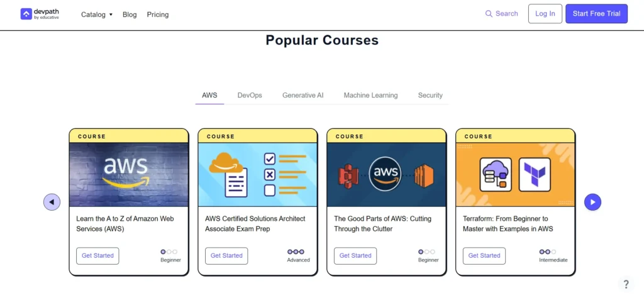Click Beginner difficulty dots on AWS A-Z course

point(170,251)
